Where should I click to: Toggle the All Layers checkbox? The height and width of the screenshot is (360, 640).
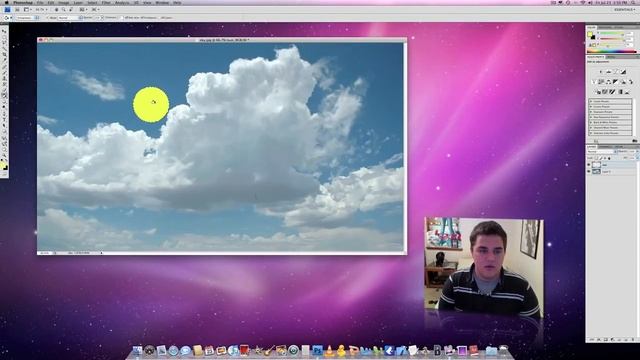pyautogui.click(x=159, y=18)
